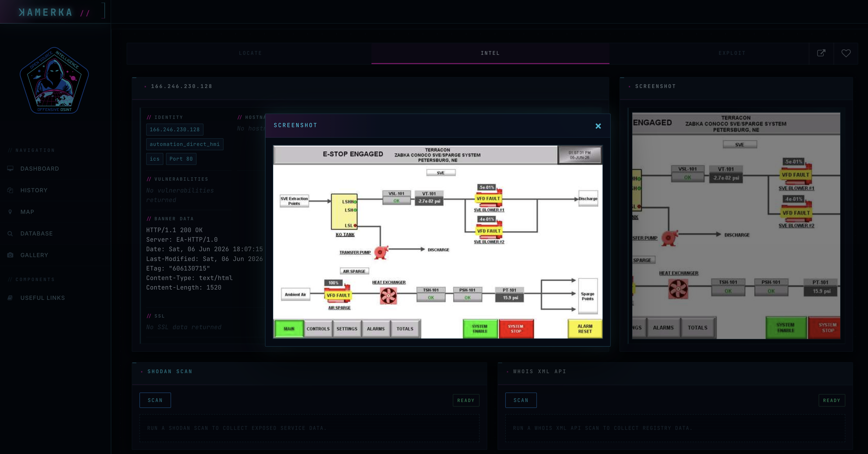Click TOTALS button in modal screenshot

click(405, 329)
